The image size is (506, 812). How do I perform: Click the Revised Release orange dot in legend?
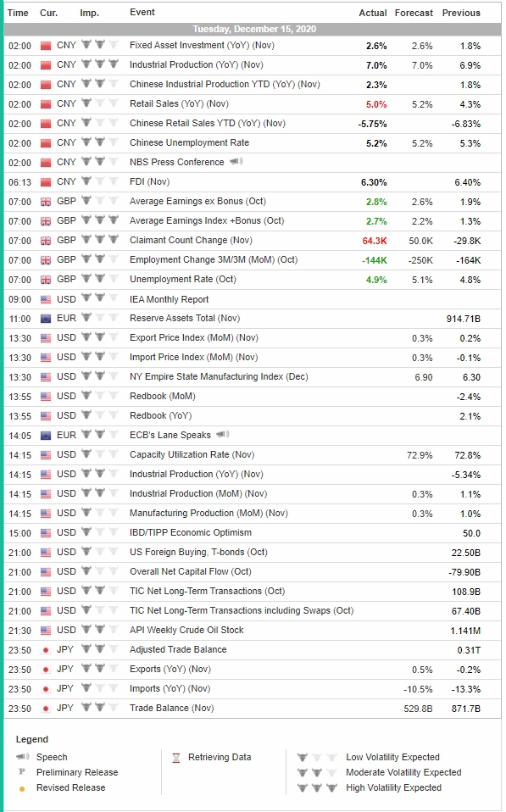[x=22, y=789]
